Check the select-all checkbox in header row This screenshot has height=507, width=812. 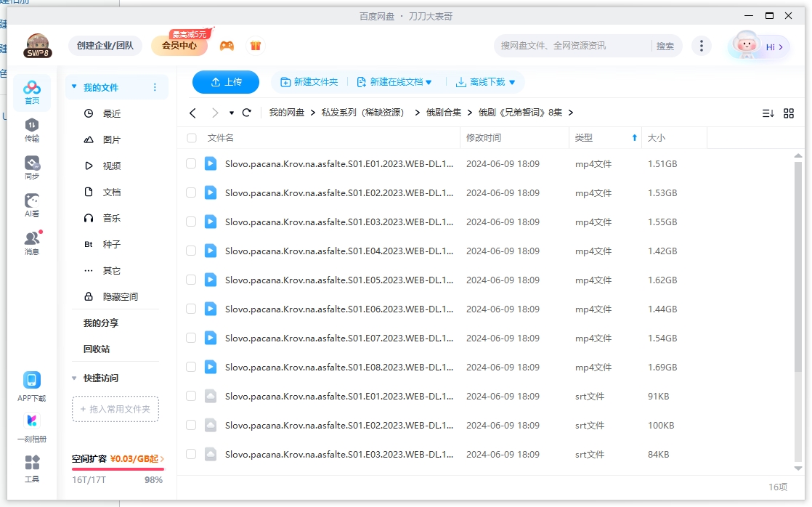[x=190, y=138]
